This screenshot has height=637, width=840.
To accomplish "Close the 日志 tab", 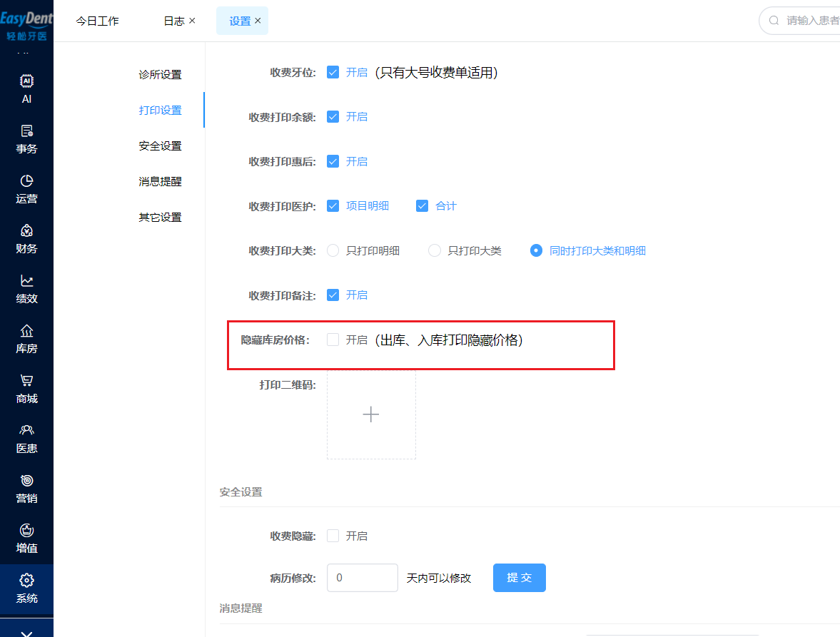I will [x=192, y=21].
